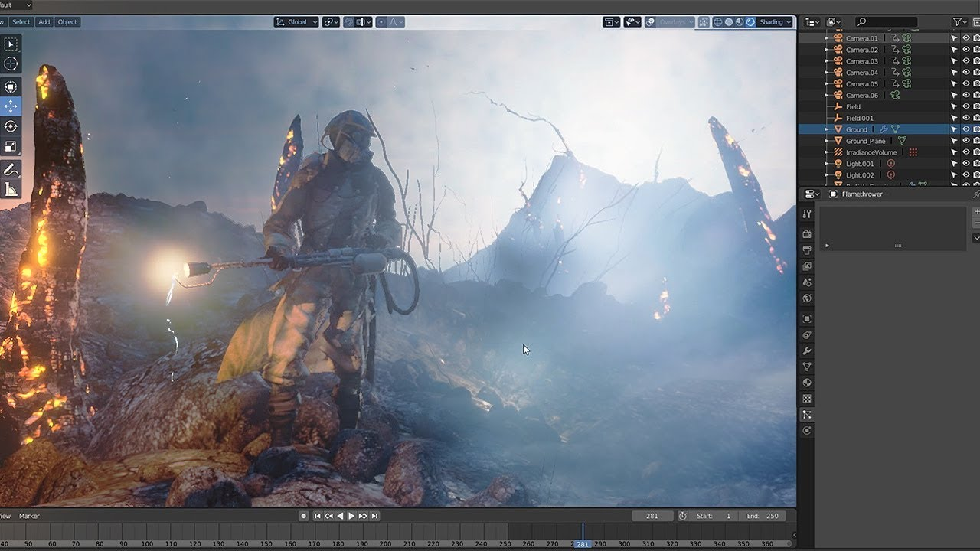Open the outliner filter dropdown
This screenshot has height=551, width=980.
(960, 22)
